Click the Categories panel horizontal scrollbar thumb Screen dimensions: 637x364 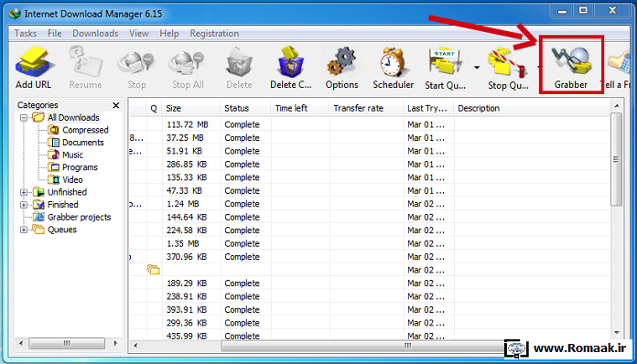[67, 343]
